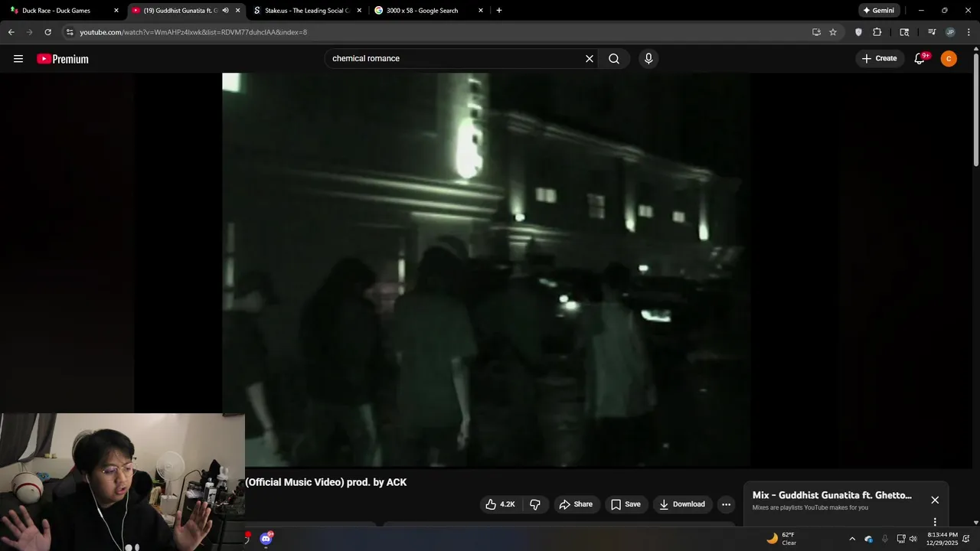Dislike the video
This screenshot has width=980, height=551.
tap(535, 504)
